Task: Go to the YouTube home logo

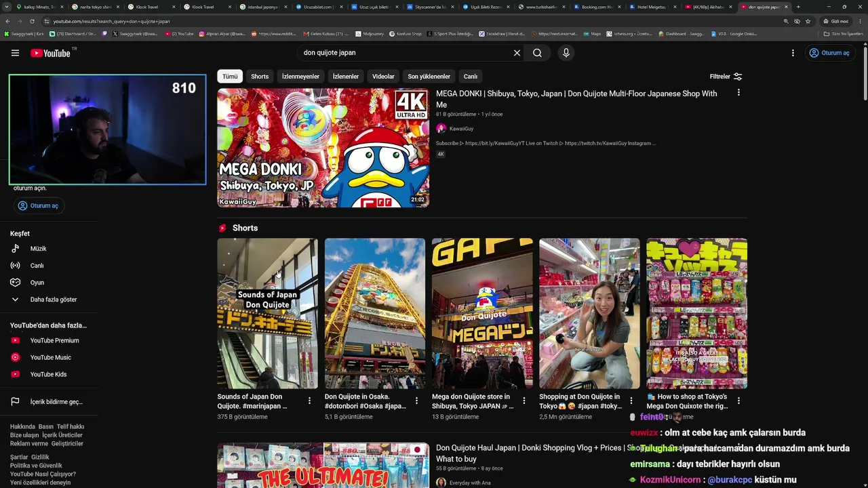Action: (50, 53)
